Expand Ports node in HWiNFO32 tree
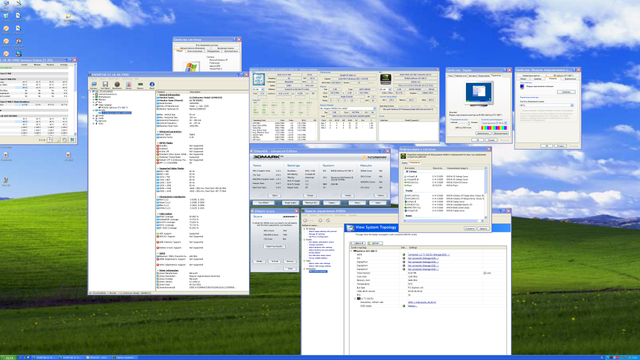 pos(93,123)
